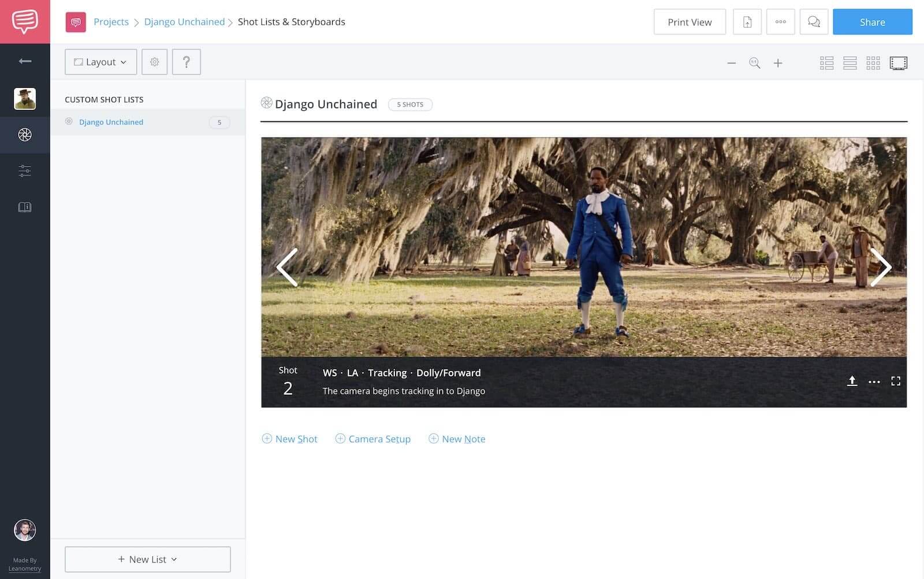The image size is (924, 579).
Task: Click the shot description text
Action: tap(404, 391)
